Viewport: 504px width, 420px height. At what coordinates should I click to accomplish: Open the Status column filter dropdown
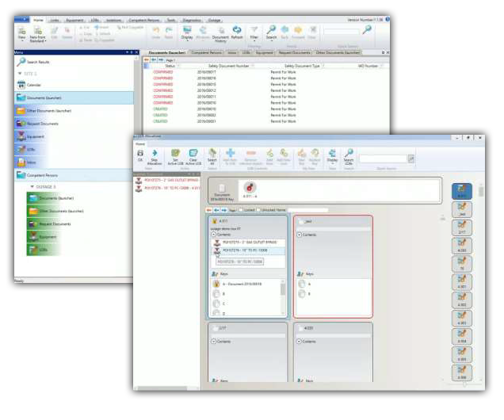[x=178, y=66]
